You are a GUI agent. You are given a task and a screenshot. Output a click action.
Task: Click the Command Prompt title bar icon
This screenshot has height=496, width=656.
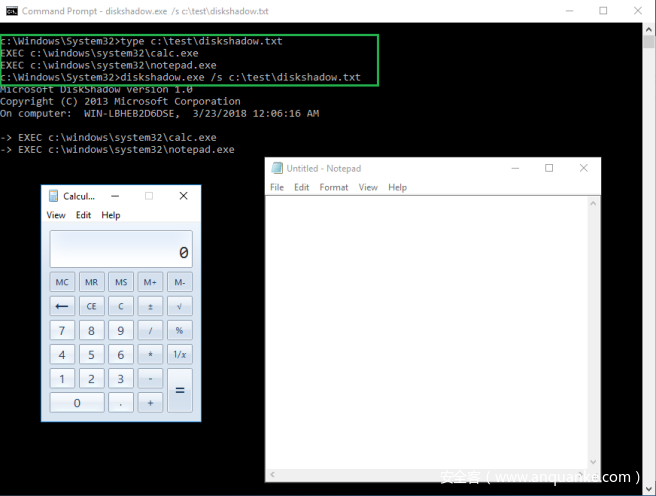[11, 10]
